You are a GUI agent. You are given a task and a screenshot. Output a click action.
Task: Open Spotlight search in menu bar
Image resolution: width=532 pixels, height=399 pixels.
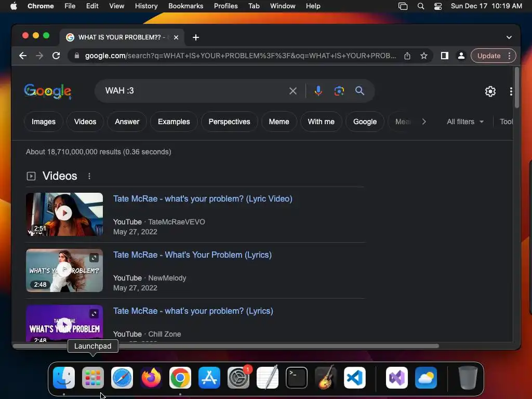pyautogui.click(x=421, y=6)
